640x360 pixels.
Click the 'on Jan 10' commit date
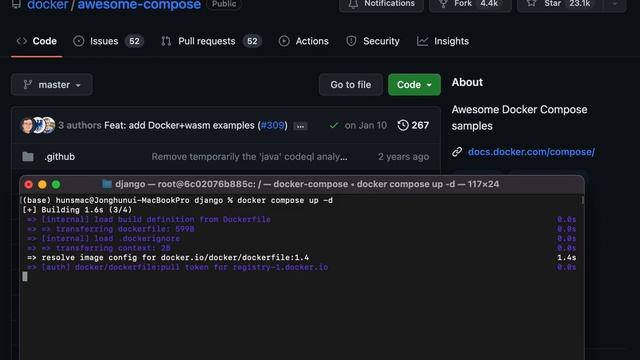(365, 125)
